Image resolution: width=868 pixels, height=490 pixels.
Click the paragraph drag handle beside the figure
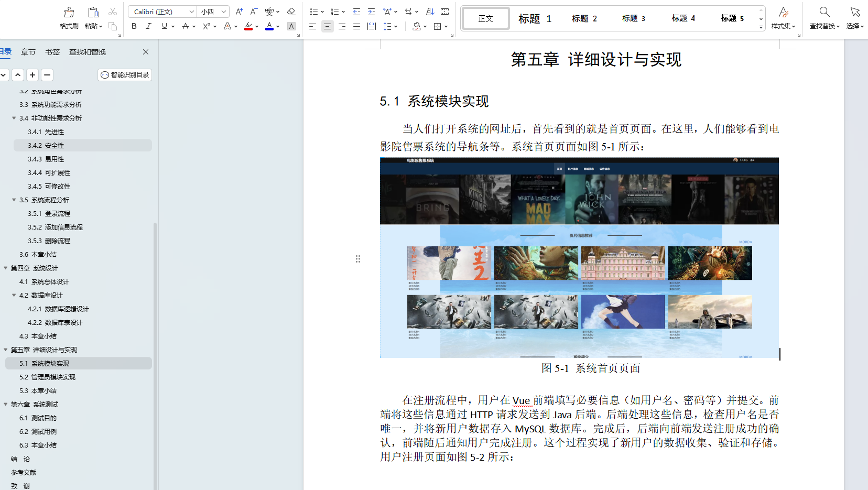coord(358,259)
